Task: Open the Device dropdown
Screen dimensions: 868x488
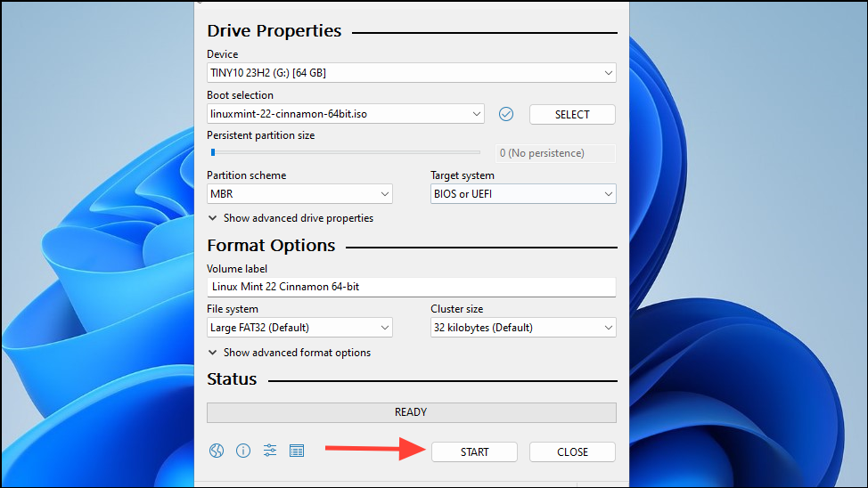Action: (412, 72)
